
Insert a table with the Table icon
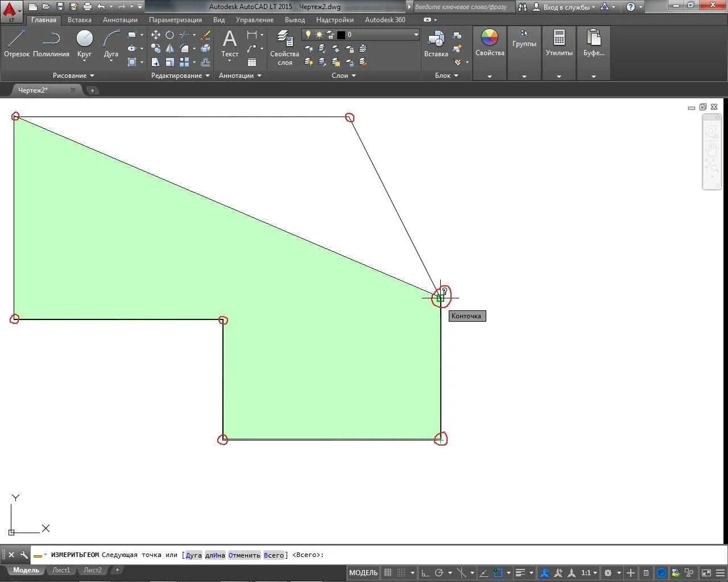tap(252, 62)
